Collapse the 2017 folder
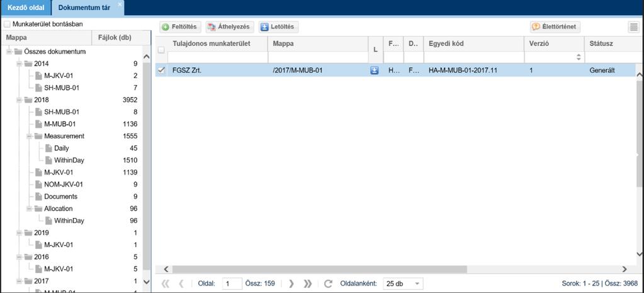 pos(19,281)
